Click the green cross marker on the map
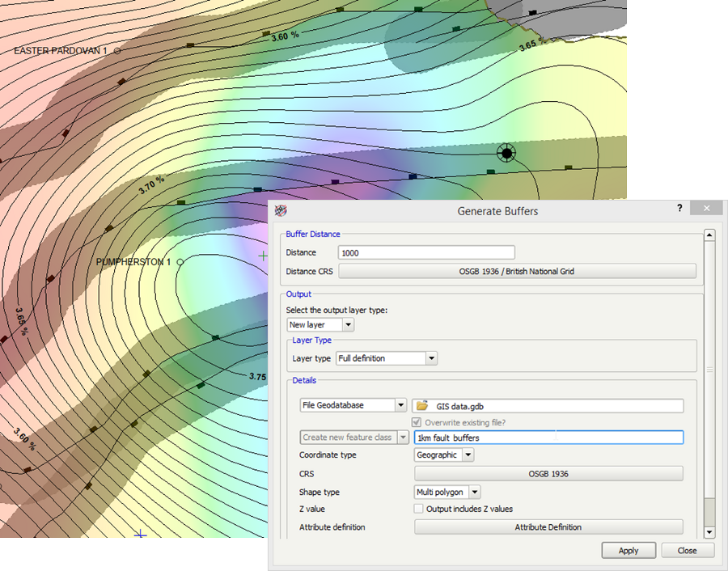 click(x=262, y=256)
